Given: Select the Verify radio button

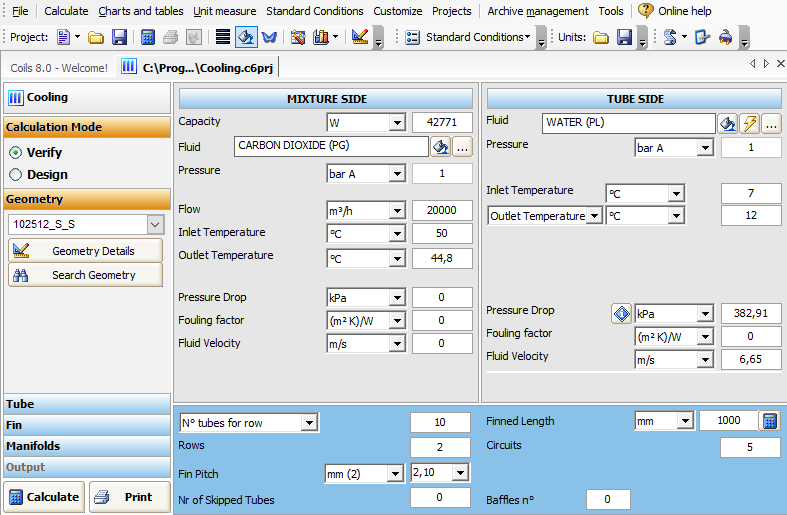Looking at the screenshot, I should [x=16, y=153].
